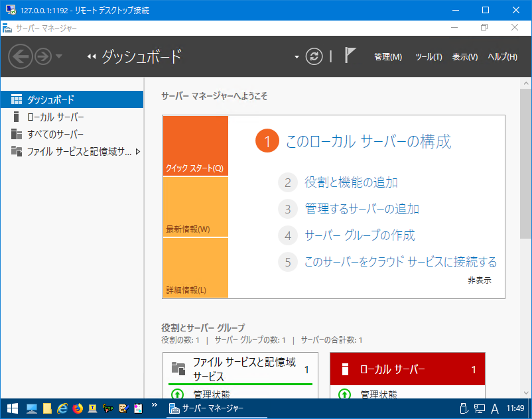Launch Firefox from taskbar

point(78,408)
